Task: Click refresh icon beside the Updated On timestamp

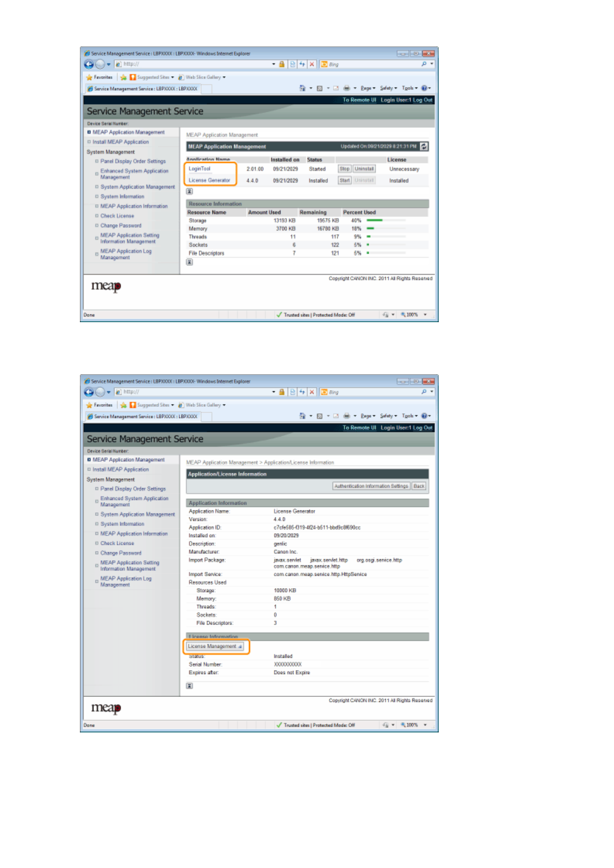Action: click(424, 146)
